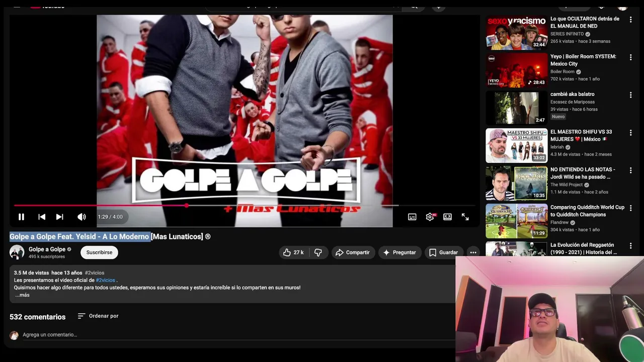Open options for the EL MANUAL DE NED video
Viewport: 644px width, 362px height.
tap(630, 20)
